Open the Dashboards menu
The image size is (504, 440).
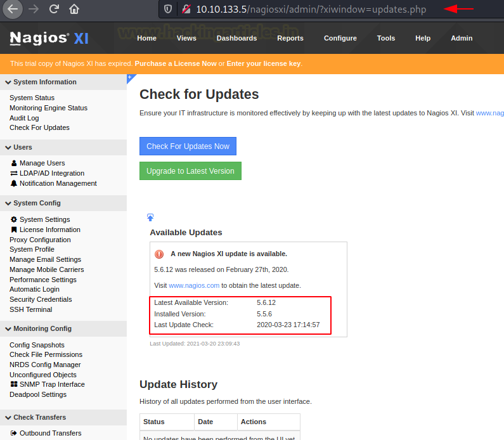236,38
